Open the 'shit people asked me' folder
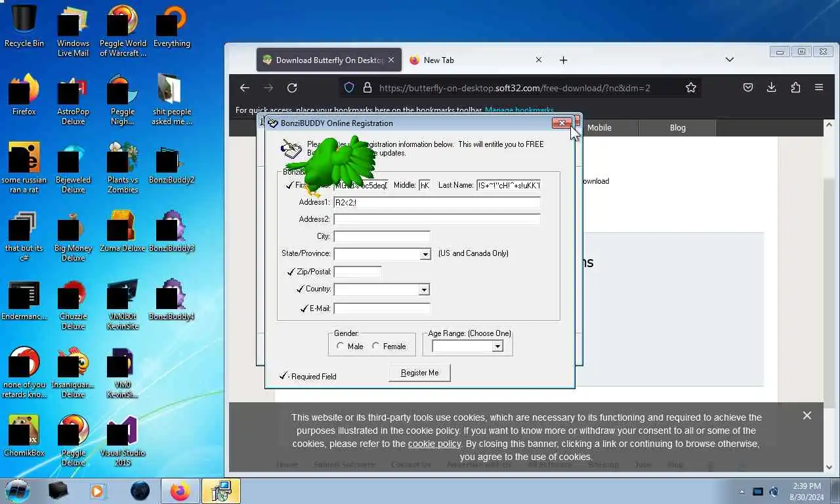The image size is (840, 504). [171, 99]
